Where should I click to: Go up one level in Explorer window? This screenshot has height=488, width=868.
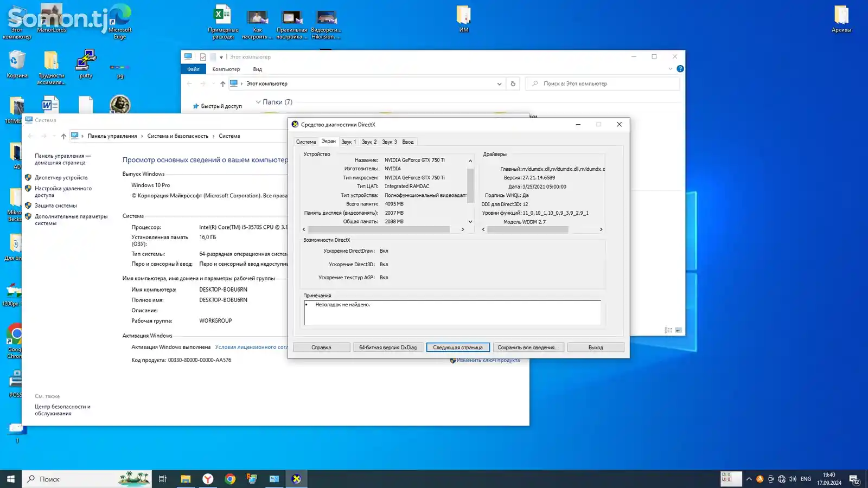[222, 84]
